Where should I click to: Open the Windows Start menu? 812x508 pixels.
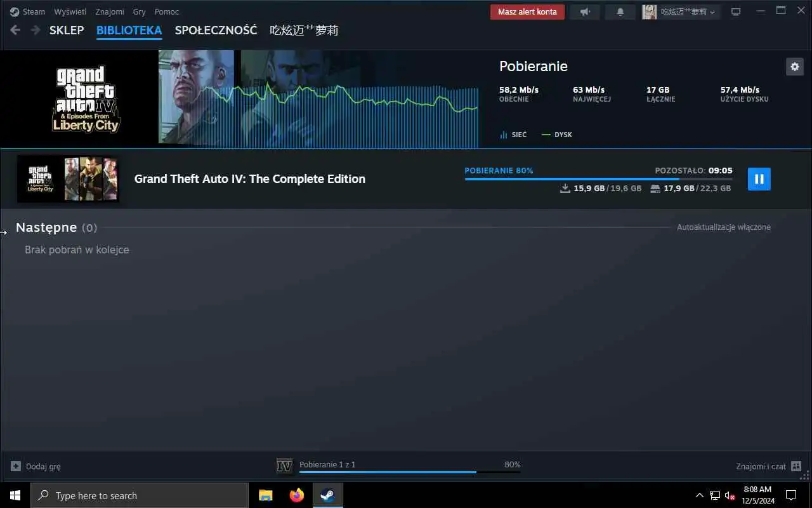pos(15,495)
